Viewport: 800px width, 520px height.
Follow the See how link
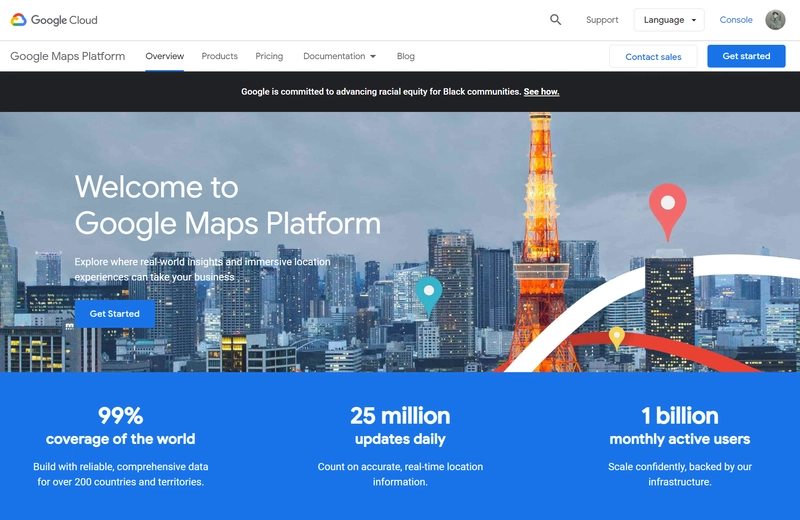pos(541,92)
